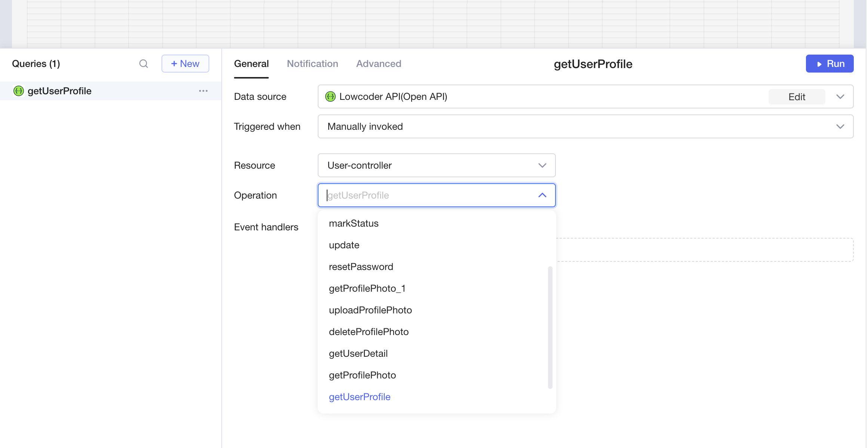Pick getUserDetail from the operation list
The image size is (868, 448).
point(358,353)
